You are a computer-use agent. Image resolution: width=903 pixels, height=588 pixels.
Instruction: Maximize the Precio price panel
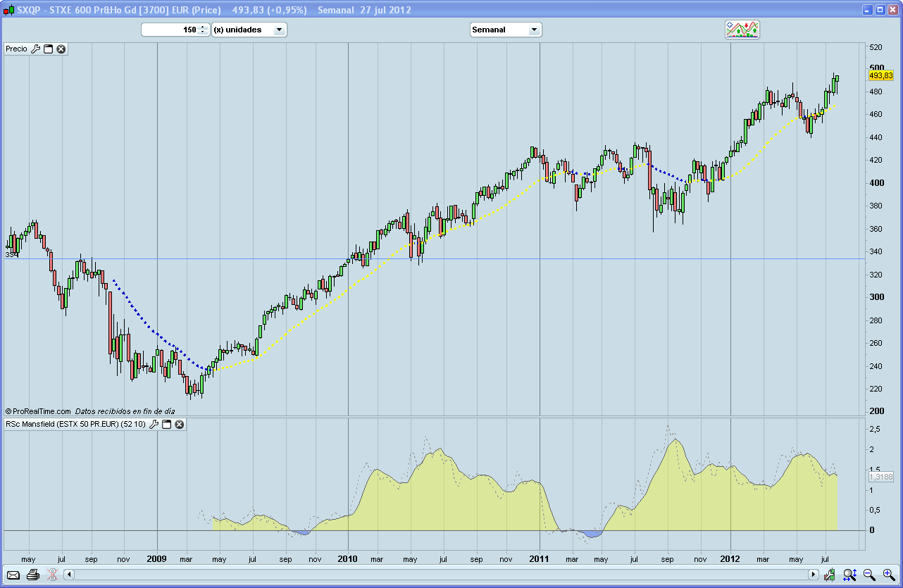click(x=49, y=49)
